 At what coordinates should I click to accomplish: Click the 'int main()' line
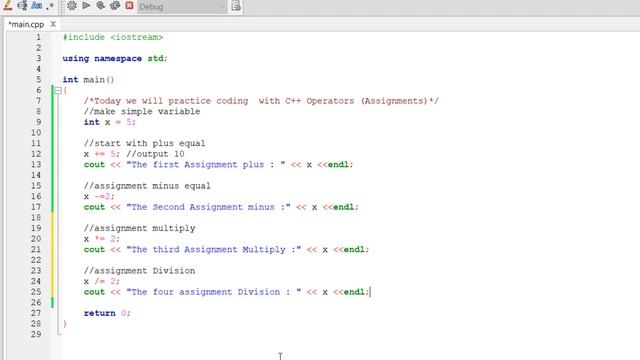(88, 80)
